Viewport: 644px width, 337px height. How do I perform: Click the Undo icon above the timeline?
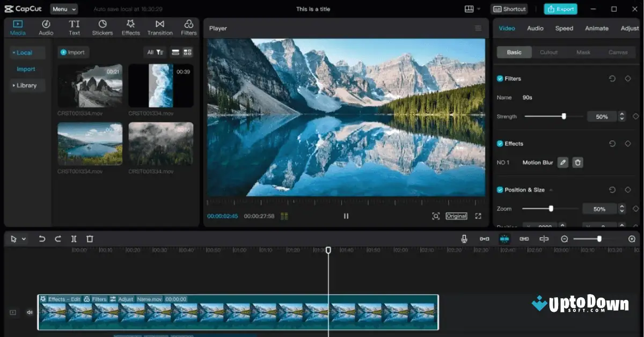pyautogui.click(x=42, y=238)
